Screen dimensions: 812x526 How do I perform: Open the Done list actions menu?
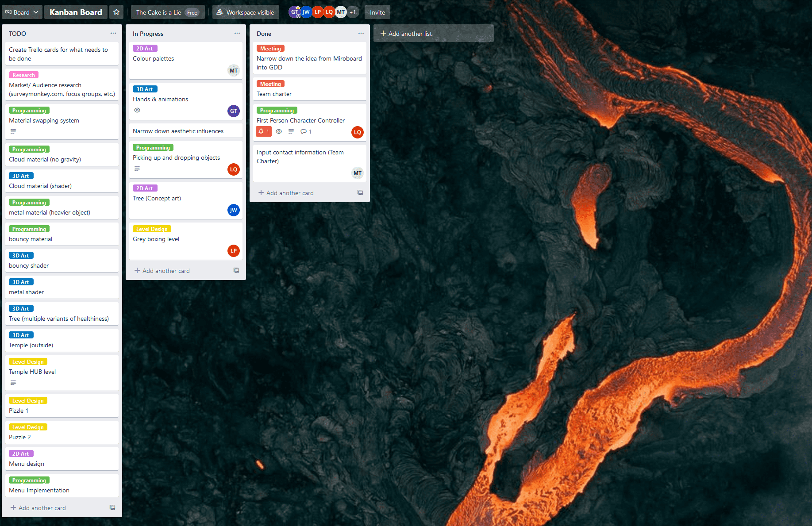pyautogui.click(x=361, y=33)
